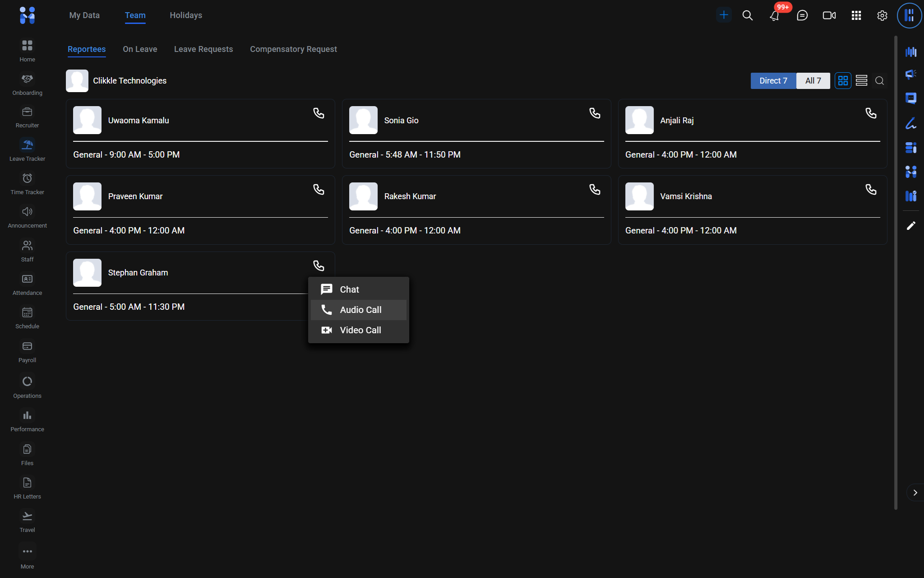This screenshot has height=578, width=924.
Task: Click the search icon beside list view
Action: tap(879, 81)
